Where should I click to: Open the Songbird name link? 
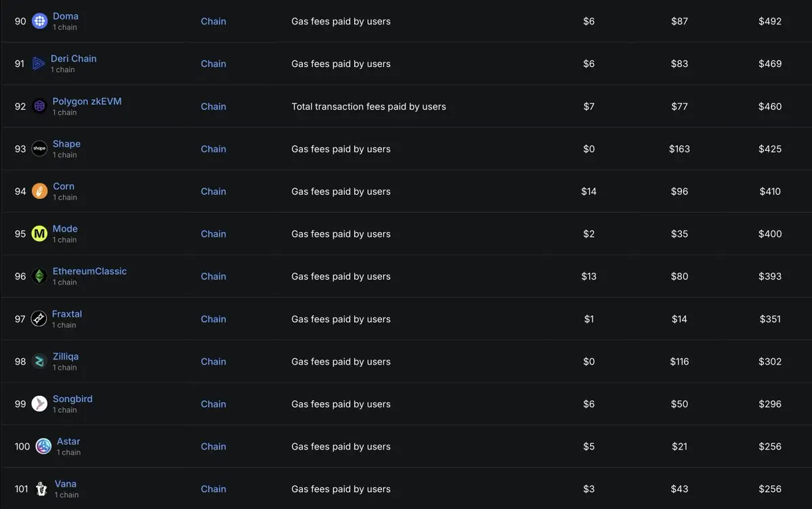pyautogui.click(x=72, y=399)
